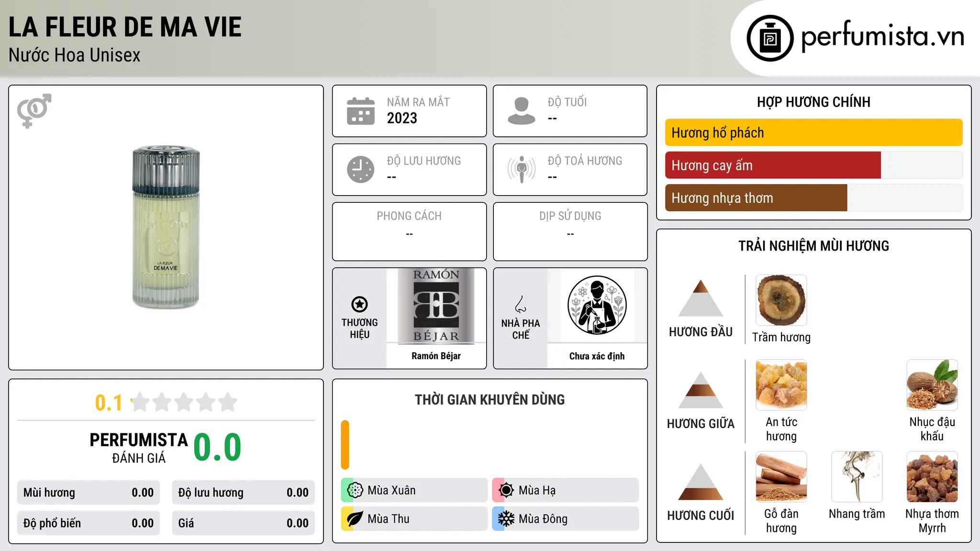
Task: Click the perfumista.vn perfume bottle logo icon
Action: tap(770, 38)
